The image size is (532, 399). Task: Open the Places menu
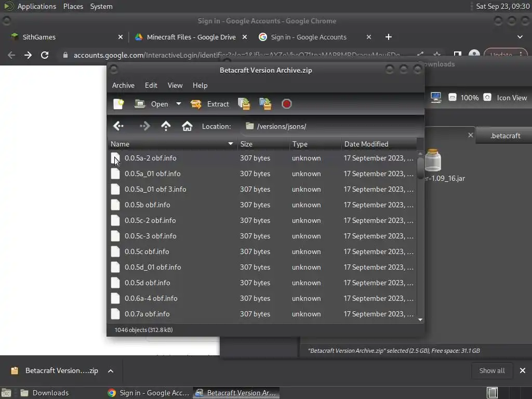click(x=73, y=6)
